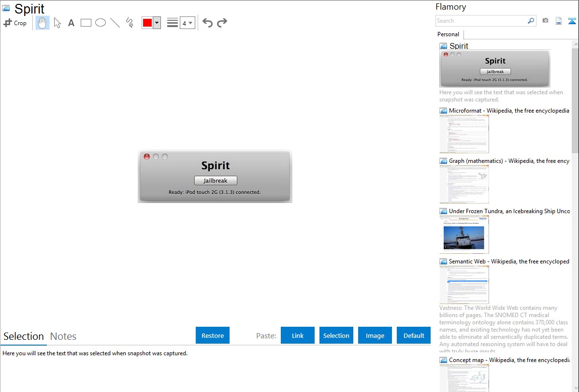The image size is (579, 392).
Task: Click the blue icon right of page icon
Action: coord(572,21)
